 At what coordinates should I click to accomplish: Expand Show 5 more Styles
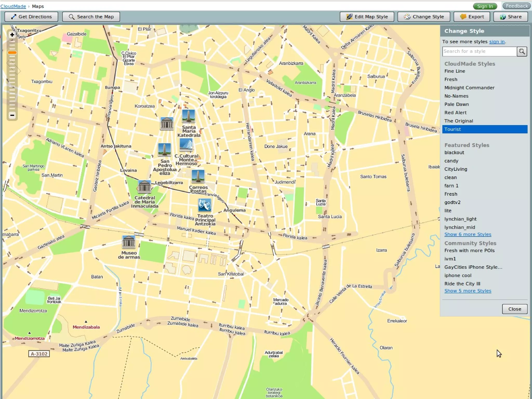(x=468, y=291)
